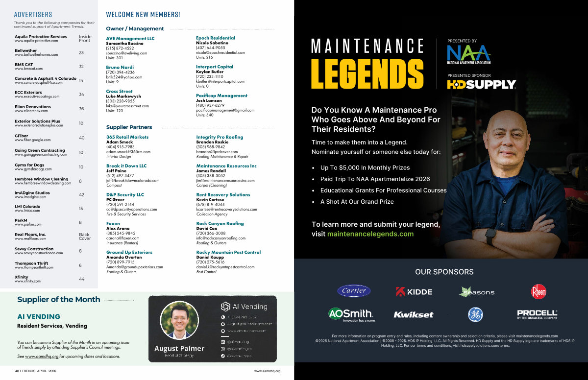Click the Xfinity advertiser listing
588x380 pixels.
(x=21, y=278)
